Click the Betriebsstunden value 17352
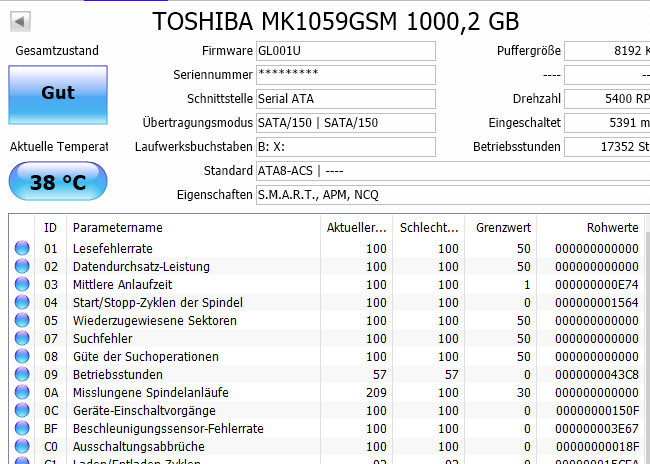Image resolution: width=650 pixels, height=464 pixels. pos(607,147)
